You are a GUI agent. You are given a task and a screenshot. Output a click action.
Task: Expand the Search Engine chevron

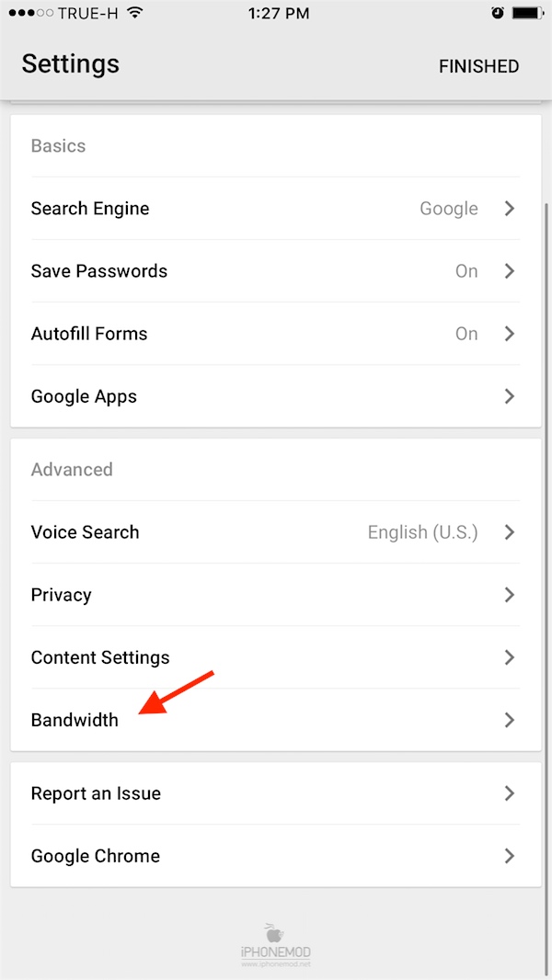tap(510, 209)
